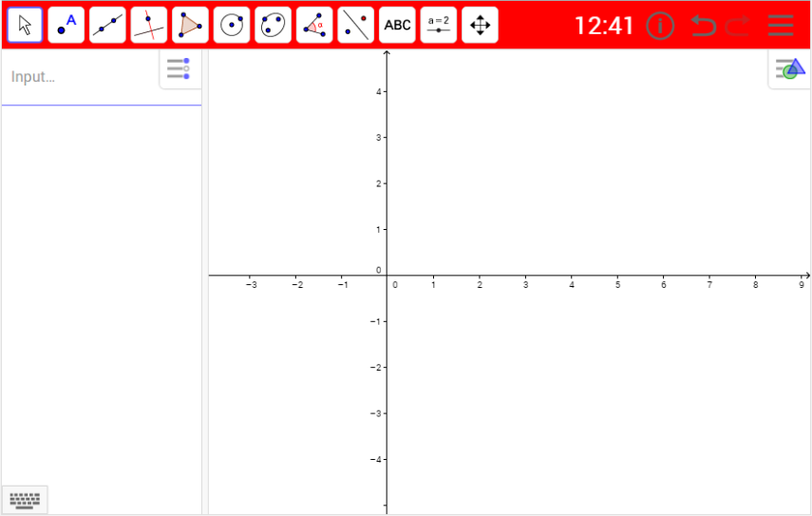The width and height of the screenshot is (812, 516).
Task: Open the Algebra view style bar
Action: click(179, 69)
